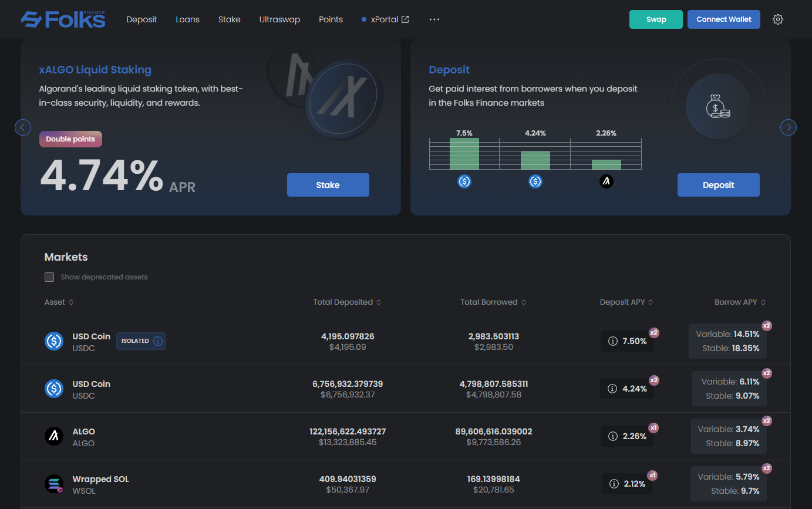Go to previous banner slide arrow

tap(23, 127)
